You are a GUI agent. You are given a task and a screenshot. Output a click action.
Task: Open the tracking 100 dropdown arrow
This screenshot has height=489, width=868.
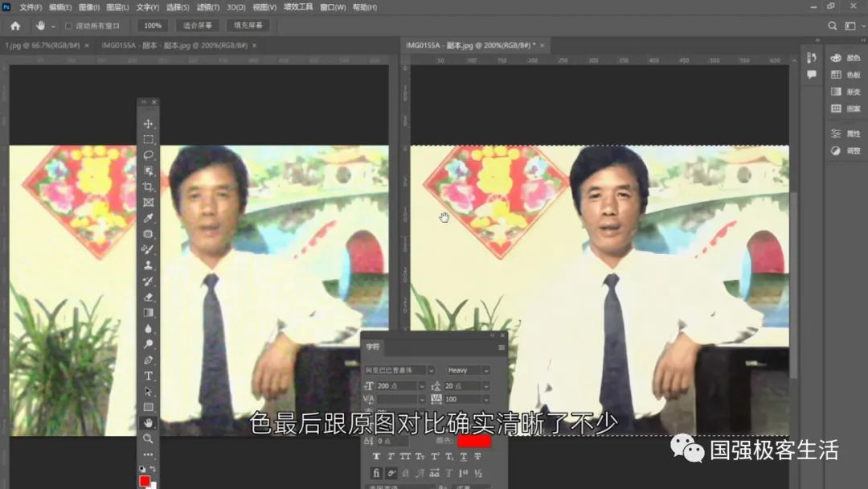[486, 399]
